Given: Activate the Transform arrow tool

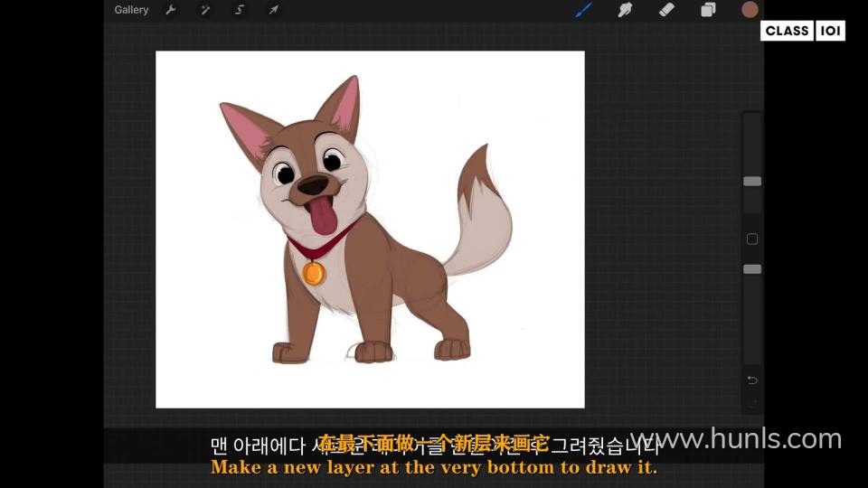Looking at the screenshot, I should pos(273,10).
